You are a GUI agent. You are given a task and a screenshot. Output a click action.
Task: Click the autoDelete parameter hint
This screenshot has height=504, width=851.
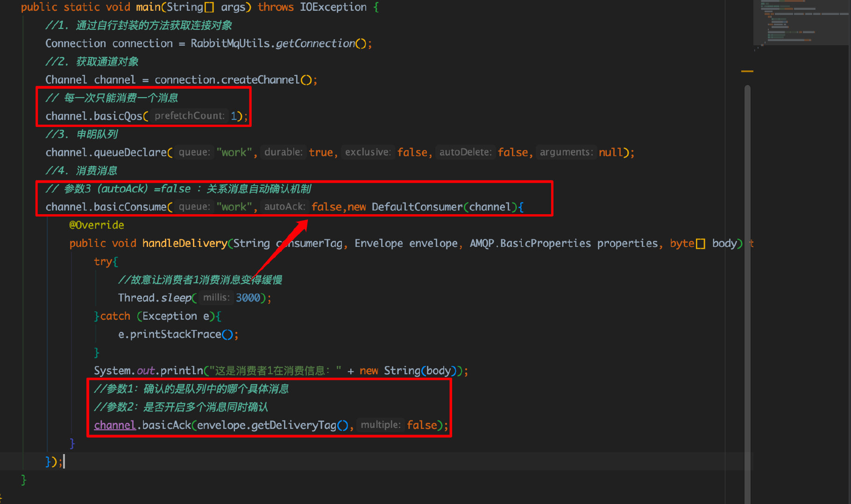465,152
